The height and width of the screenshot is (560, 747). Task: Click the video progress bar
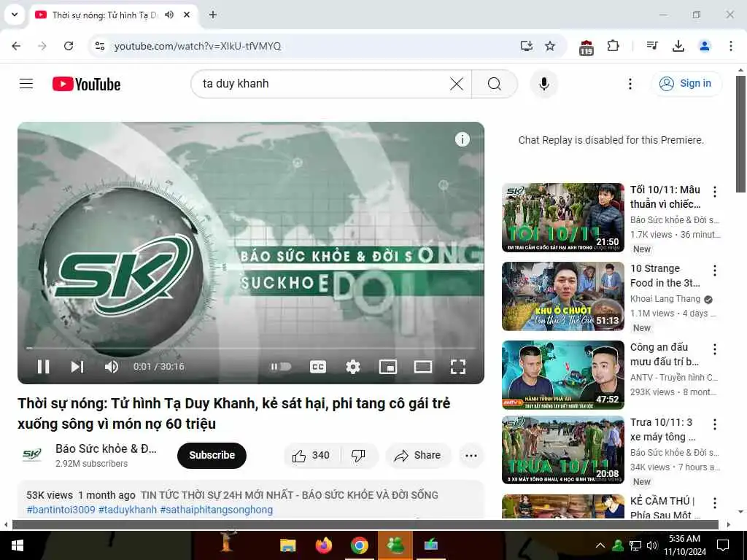coord(251,348)
